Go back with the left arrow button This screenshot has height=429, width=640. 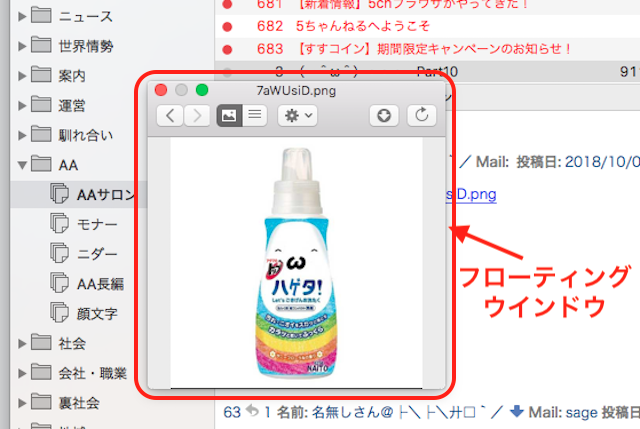[170, 116]
